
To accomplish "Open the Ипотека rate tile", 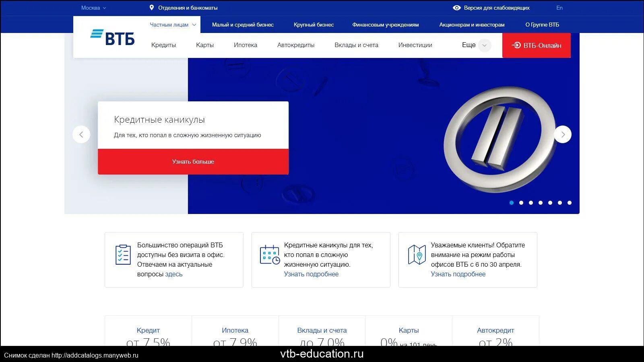I will 235,331.
